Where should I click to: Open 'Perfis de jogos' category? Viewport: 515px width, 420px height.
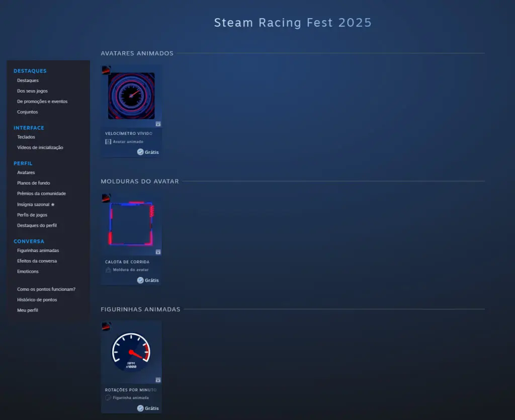click(x=32, y=215)
